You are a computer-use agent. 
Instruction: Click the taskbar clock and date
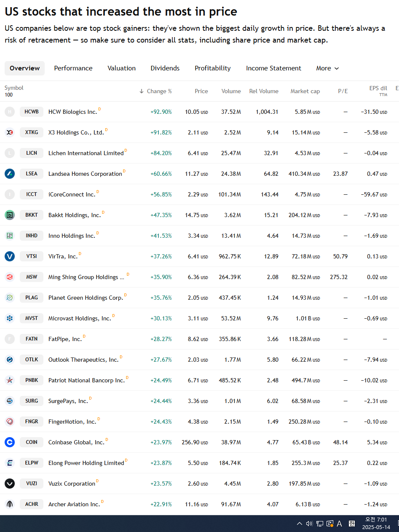(376, 524)
